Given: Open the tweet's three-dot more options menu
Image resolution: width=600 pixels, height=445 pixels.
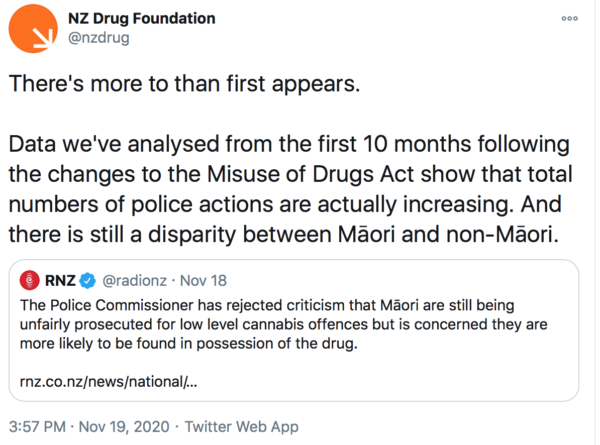Looking at the screenshot, I should pyautogui.click(x=569, y=19).
